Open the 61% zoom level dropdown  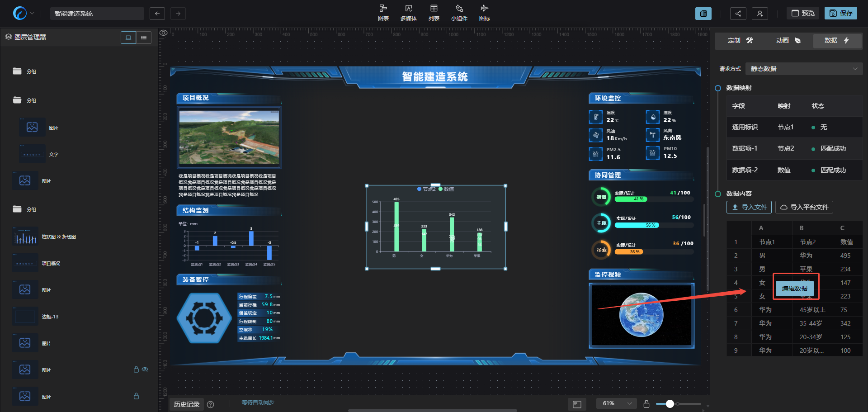coord(617,403)
